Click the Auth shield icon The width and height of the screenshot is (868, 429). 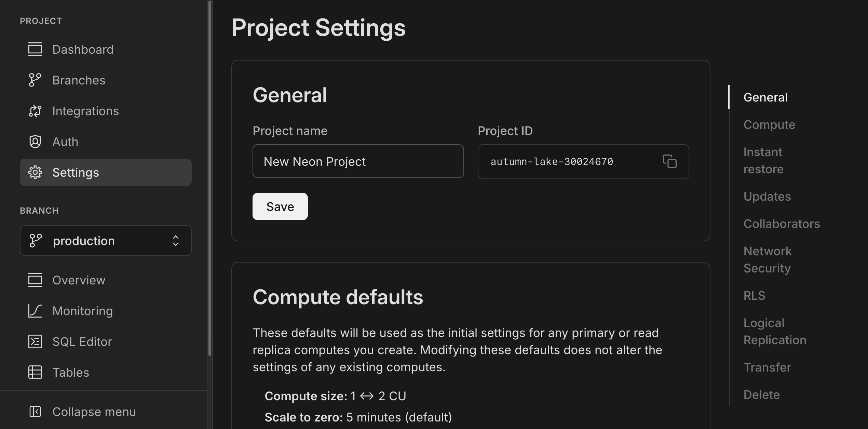pos(35,142)
